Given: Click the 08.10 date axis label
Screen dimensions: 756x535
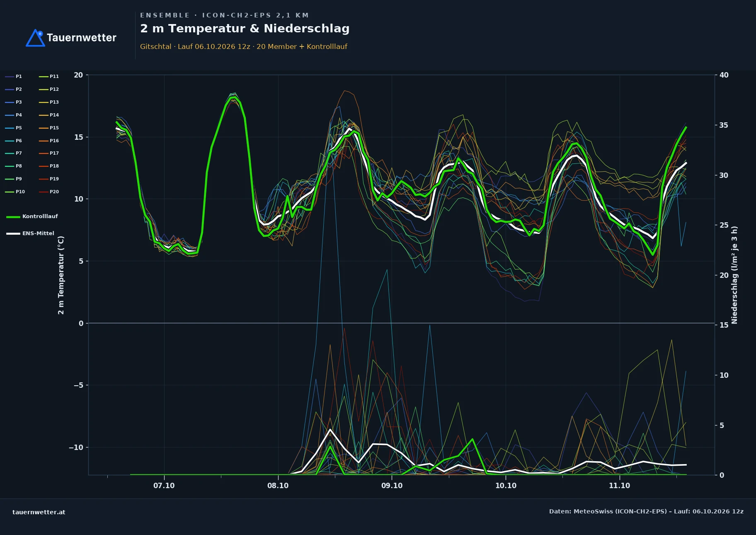Looking at the screenshot, I should coord(278,486).
